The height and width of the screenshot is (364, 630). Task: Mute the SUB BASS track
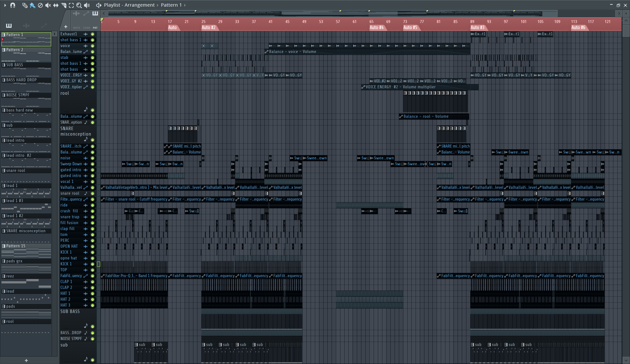point(92,326)
